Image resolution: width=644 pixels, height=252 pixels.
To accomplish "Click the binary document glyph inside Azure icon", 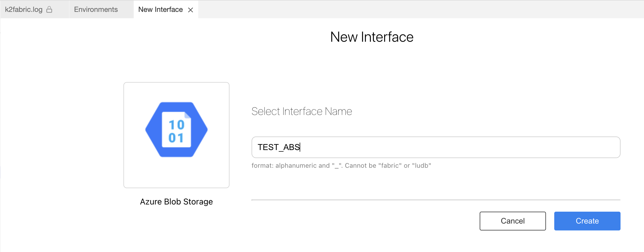I will tap(176, 130).
